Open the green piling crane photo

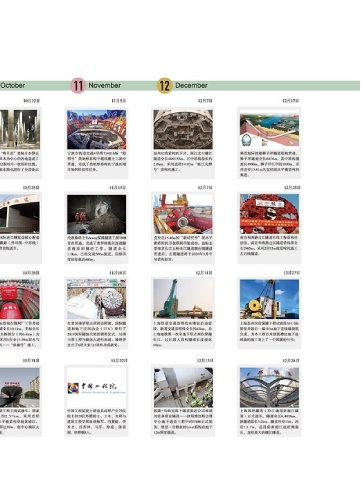click(183, 299)
